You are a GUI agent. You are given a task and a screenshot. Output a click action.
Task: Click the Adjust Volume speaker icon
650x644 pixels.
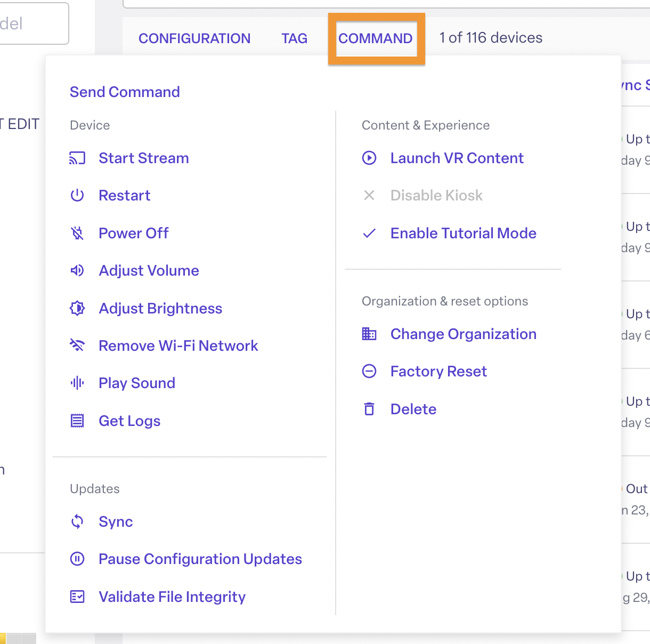(x=77, y=270)
